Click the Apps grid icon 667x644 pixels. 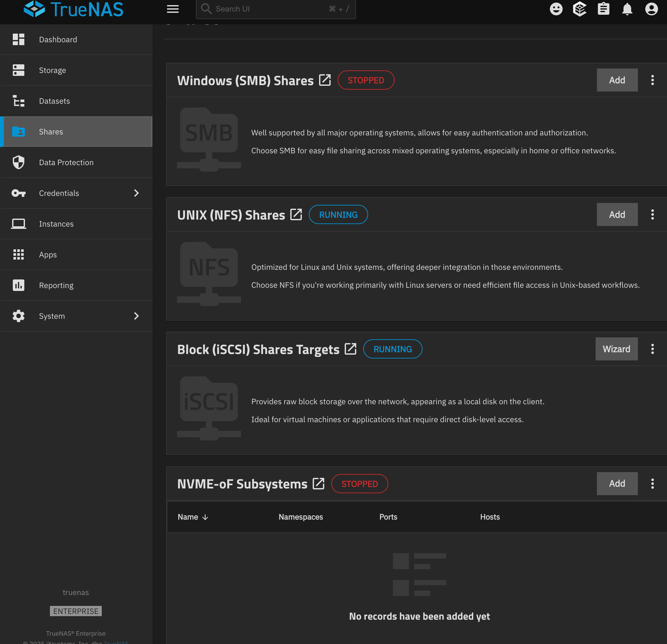coord(18,254)
